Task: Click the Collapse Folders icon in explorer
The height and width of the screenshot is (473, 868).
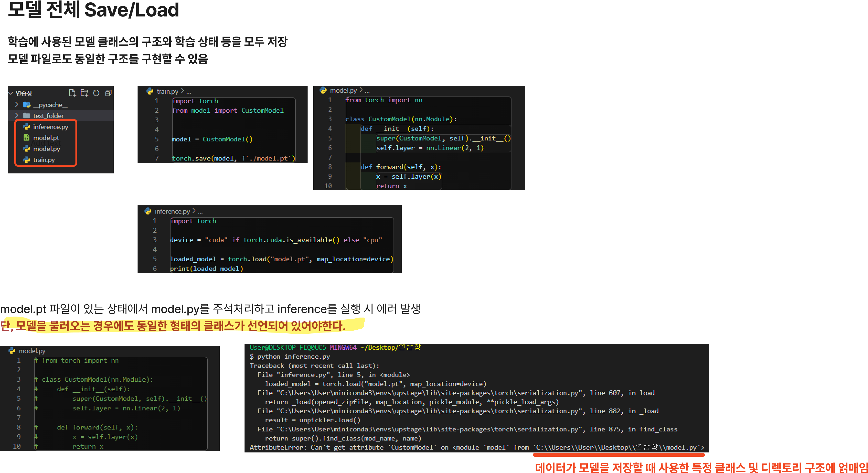Action: point(108,93)
